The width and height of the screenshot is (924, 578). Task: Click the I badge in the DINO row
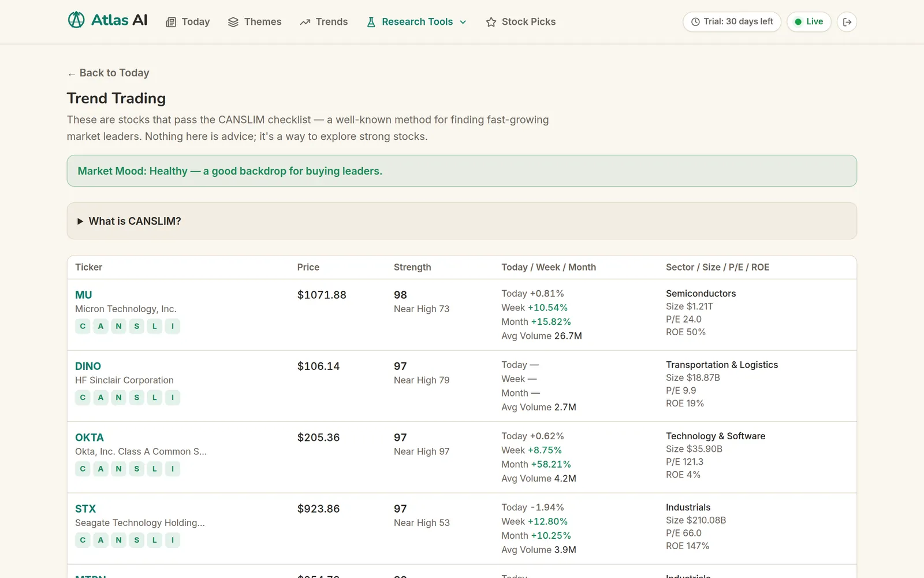[x=172, y=397]
